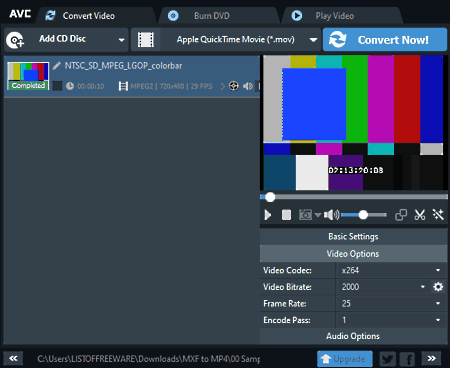Click the play button under the preview
The width and height of the screenshot is (450, 368).
(268, 215)
